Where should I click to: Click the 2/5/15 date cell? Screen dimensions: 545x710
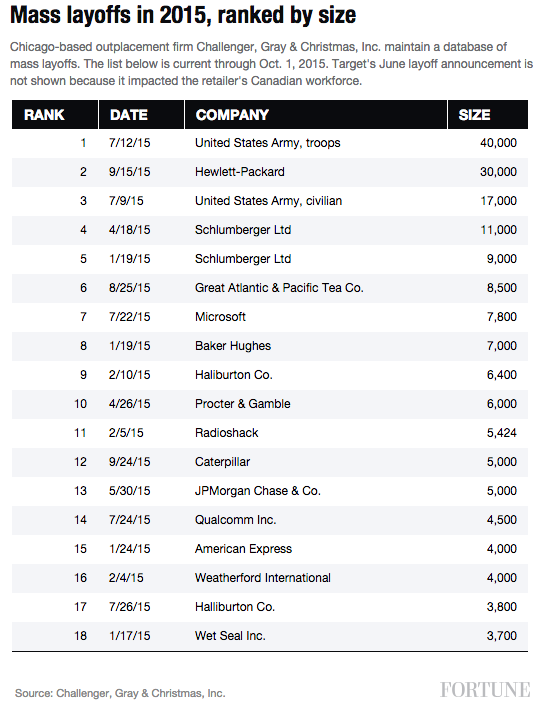[x=126, y=433]
